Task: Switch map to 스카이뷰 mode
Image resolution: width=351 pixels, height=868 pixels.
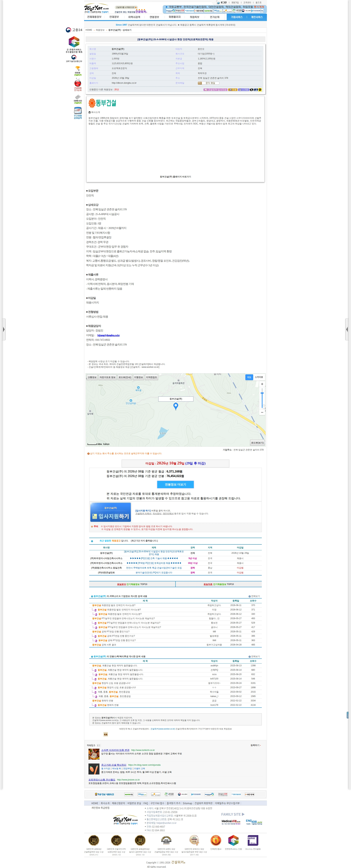Action: [x=259, y=377]
